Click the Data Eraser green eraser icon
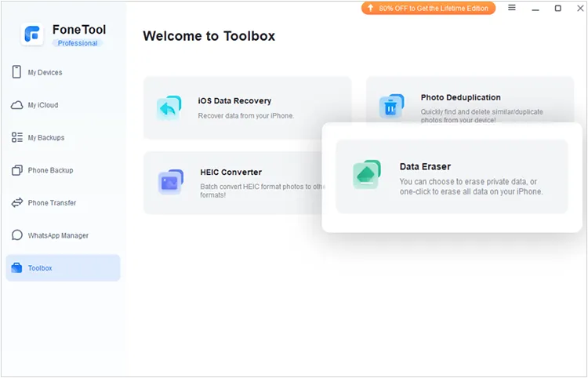 coord(367,174)
